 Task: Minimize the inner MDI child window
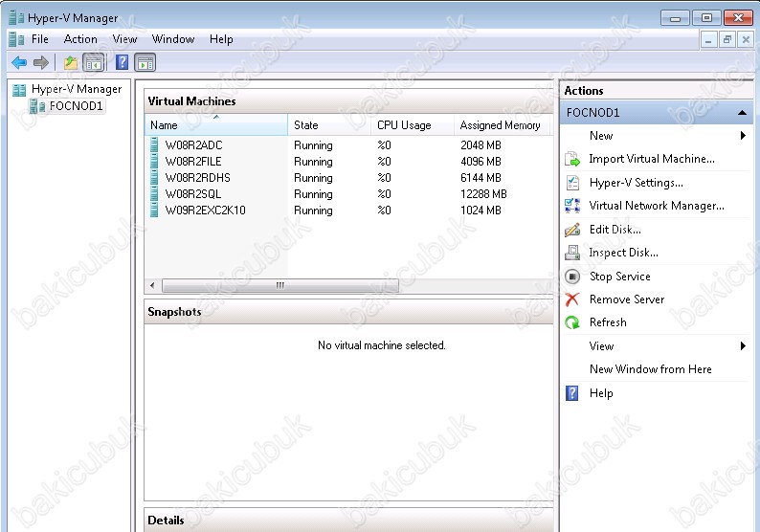click(x=708, y=39)
